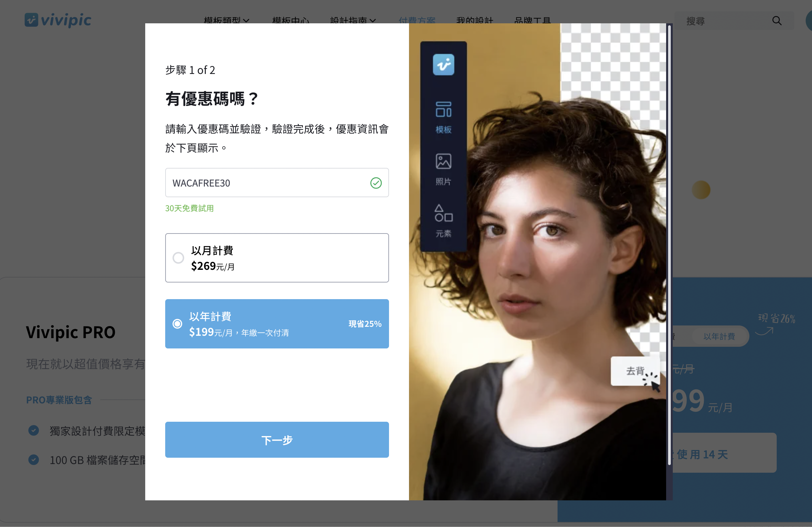Click the 下一步 next step button
Screen dimensions: 812x527
pyautogui.click(x=277, y=440)
